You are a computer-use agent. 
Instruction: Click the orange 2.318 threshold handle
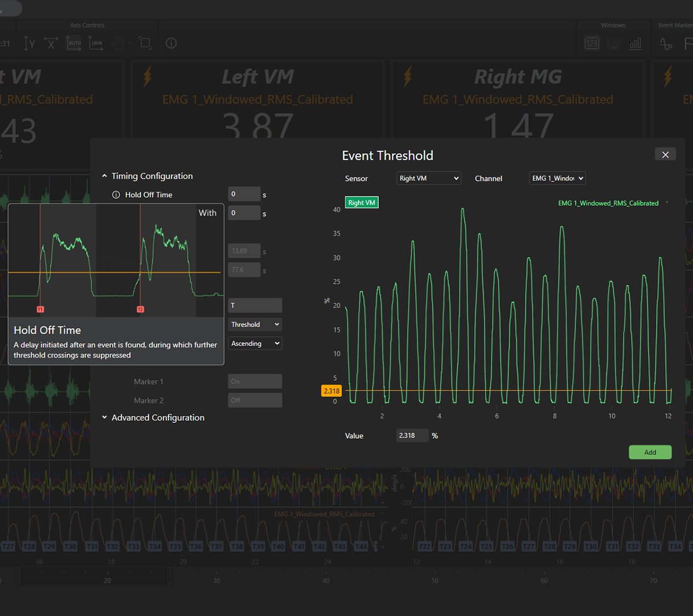(x=331, y=391)
